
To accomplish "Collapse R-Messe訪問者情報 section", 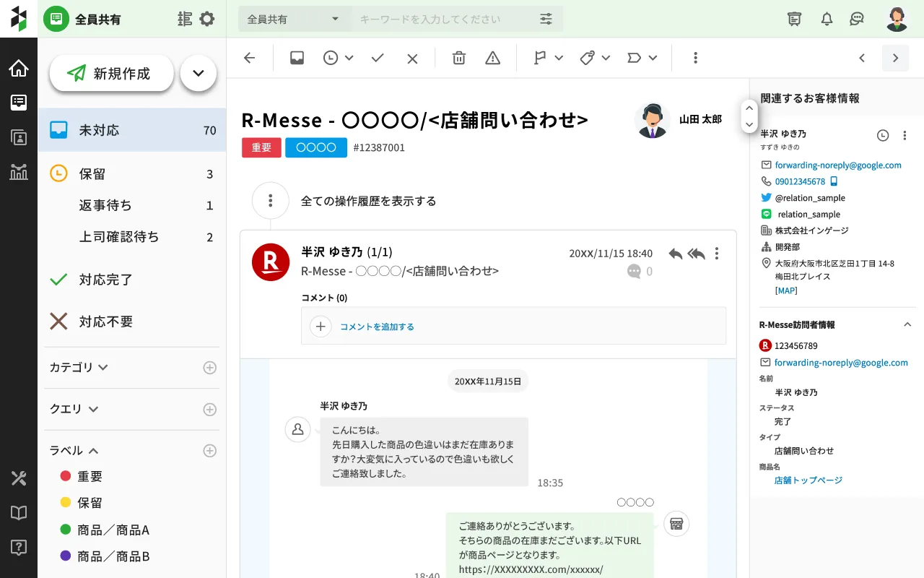I will click(907, 325).
